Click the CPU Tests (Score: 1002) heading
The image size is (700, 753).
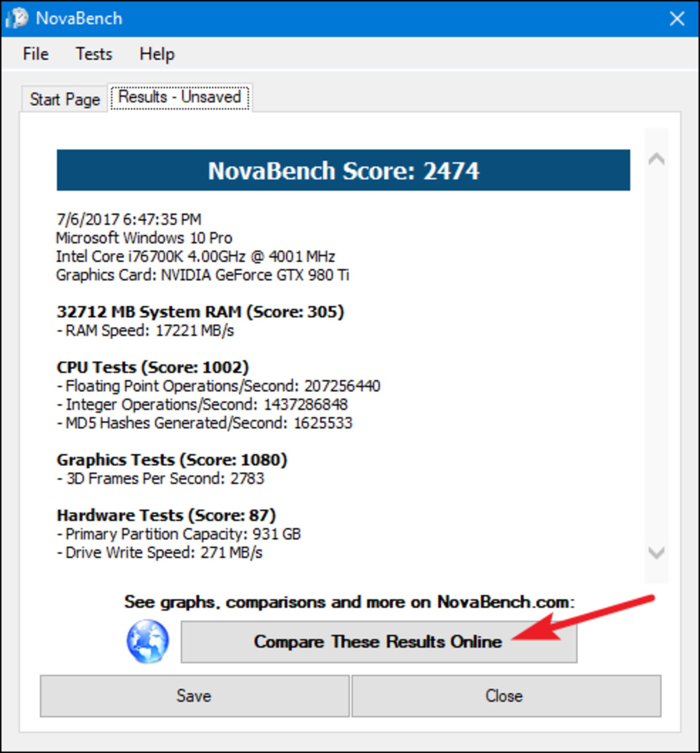pyautogui.click(x=152, y=367)
